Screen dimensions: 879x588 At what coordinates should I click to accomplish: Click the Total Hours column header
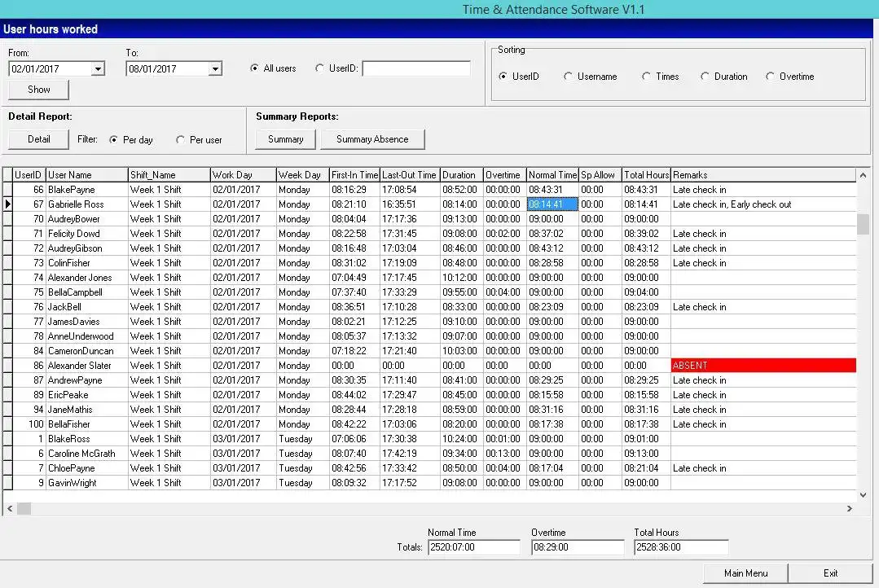tap(646, 175)
